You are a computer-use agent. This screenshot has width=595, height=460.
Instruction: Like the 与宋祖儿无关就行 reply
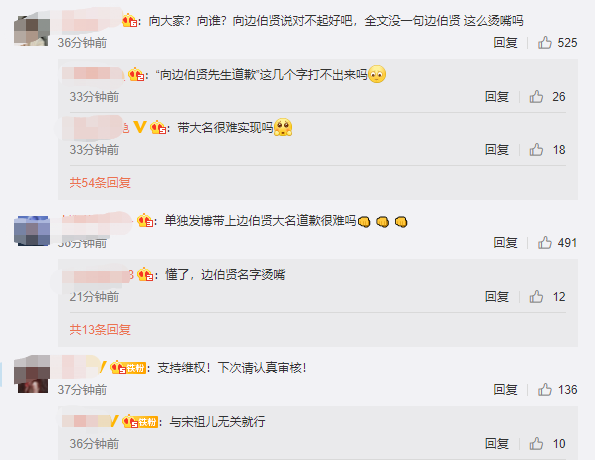536,443
